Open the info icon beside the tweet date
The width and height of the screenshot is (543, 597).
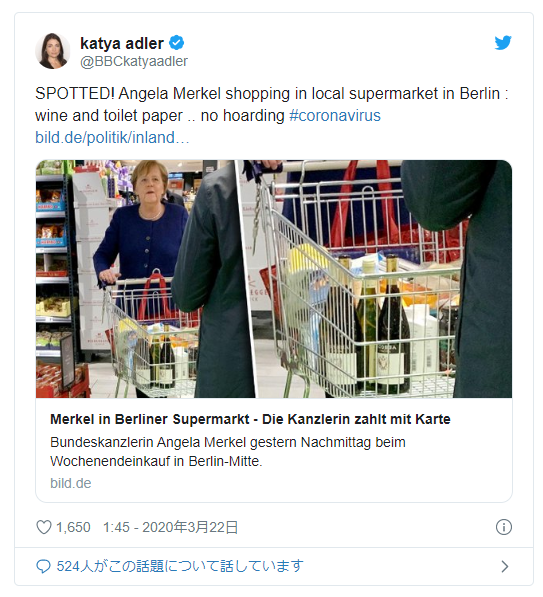coord(503,527)
